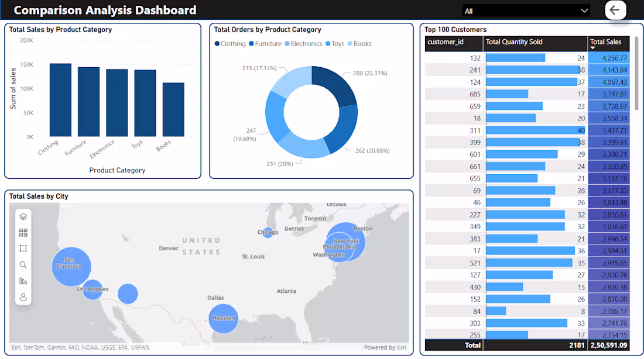Open the basemap gallery icon on the map
This screenshot has width=644, height=359.
click(23, 231)
